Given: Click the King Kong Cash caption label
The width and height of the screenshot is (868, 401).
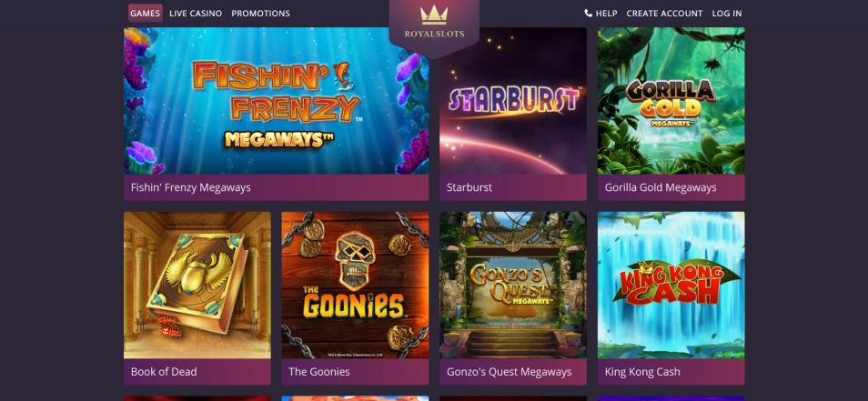Looking at the screenshot, I should (x=642, y=372).
